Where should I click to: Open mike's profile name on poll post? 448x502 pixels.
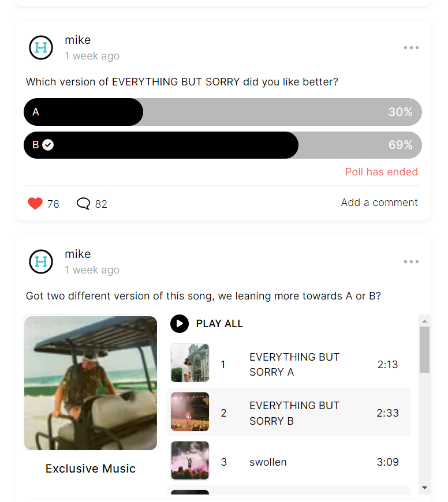pos(78,40)
